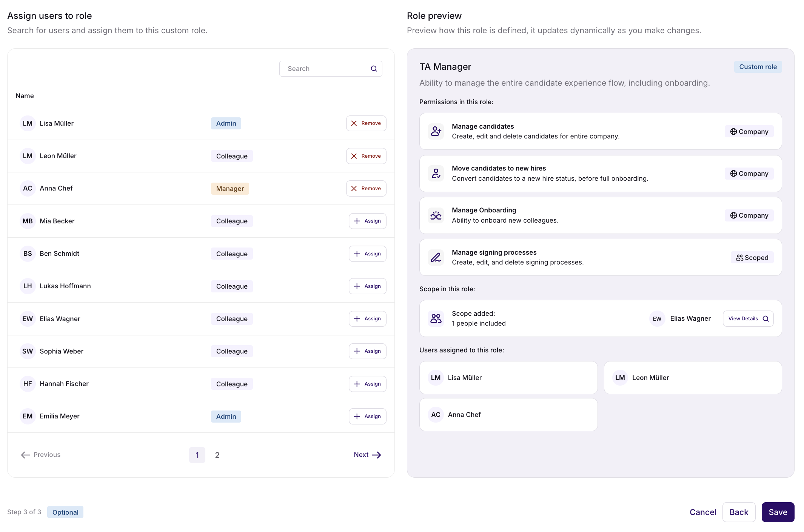
Task: Assign Emilia Meyer to the role
Action: tap(367, 416)
